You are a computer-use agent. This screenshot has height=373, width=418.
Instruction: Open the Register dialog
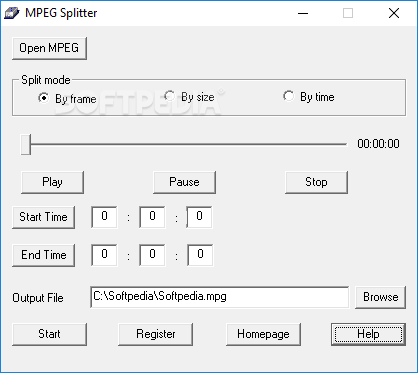click(156, 334)
